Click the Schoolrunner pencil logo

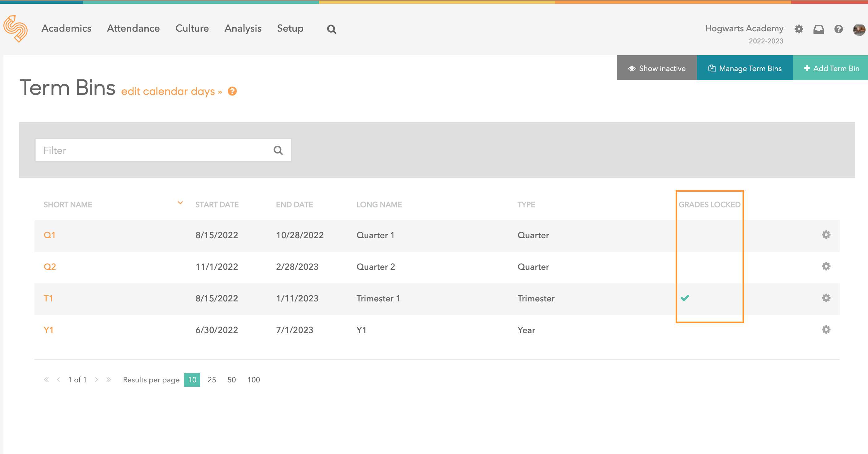(15, 29)
